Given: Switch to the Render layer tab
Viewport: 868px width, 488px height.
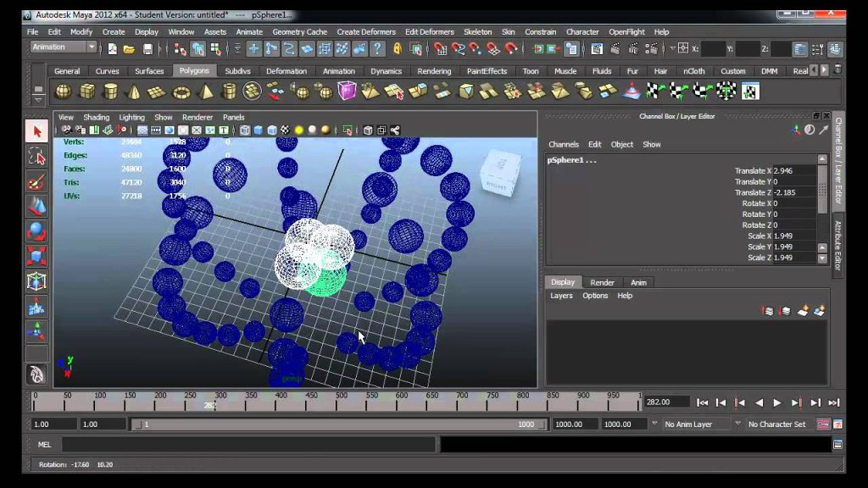Looking at the screenshot, I should click(x=602, y=282).
